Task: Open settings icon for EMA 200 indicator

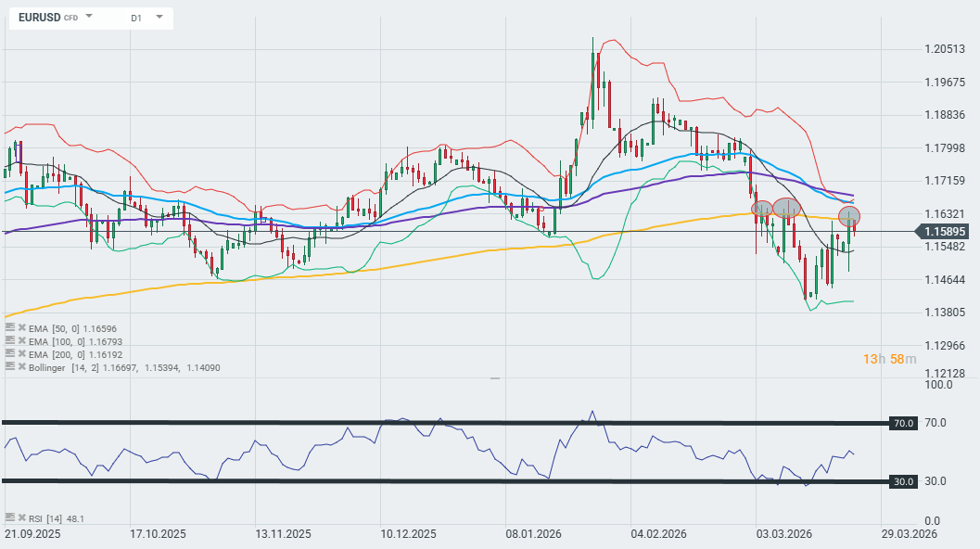Action: pyautogui.click(x=9, y=354)
